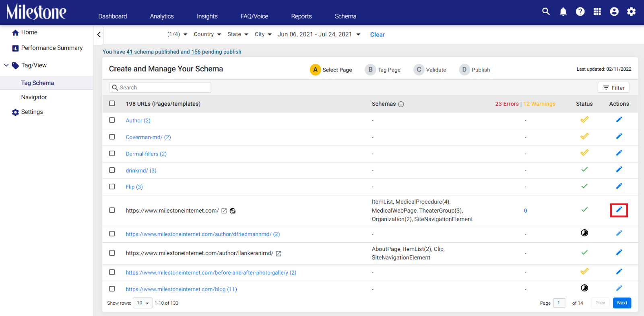Open the apps grid icon

pyautogui.click(x=597, y=12)
